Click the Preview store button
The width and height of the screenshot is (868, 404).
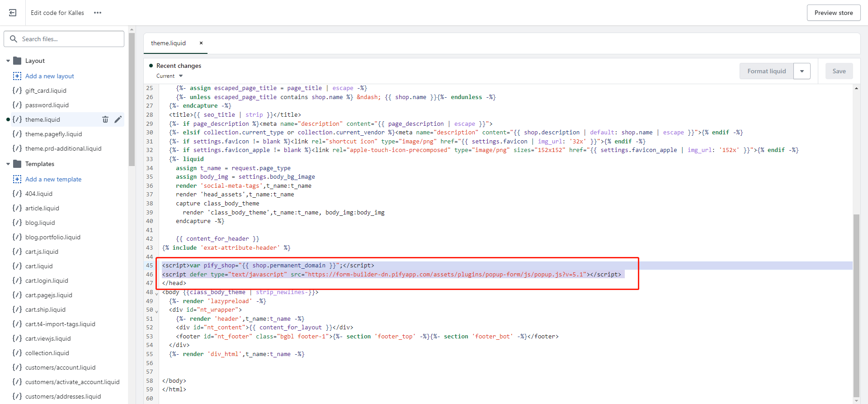pos(834,13)
